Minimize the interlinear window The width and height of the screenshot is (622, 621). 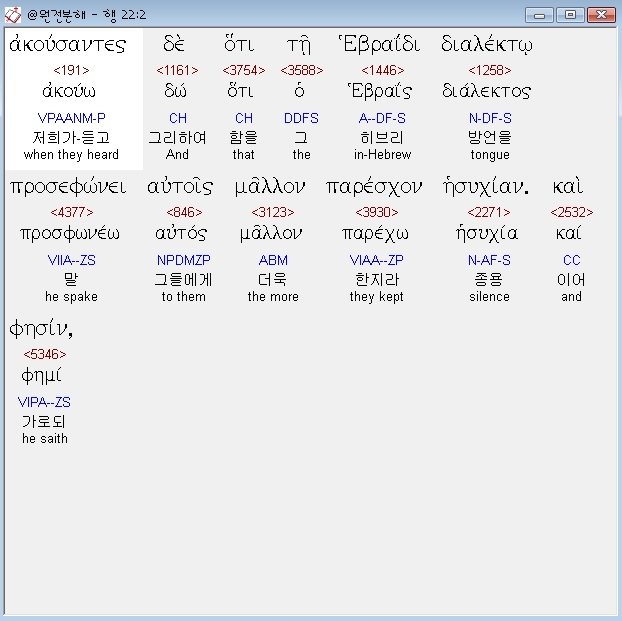(539, 15)
